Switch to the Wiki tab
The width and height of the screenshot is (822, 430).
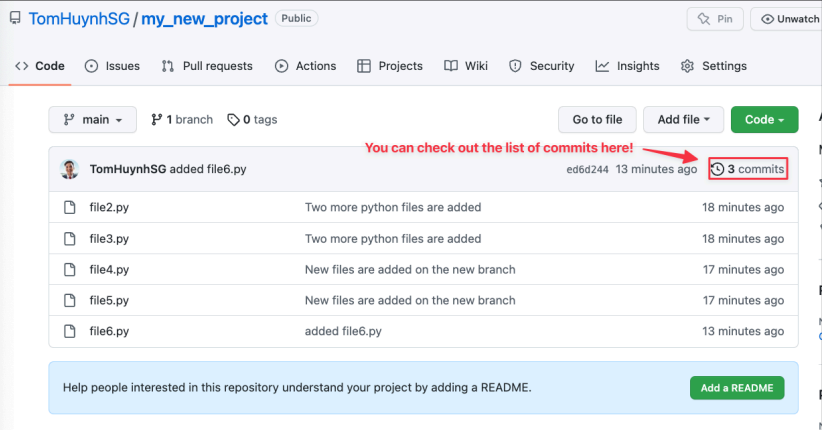click(466, 66)
